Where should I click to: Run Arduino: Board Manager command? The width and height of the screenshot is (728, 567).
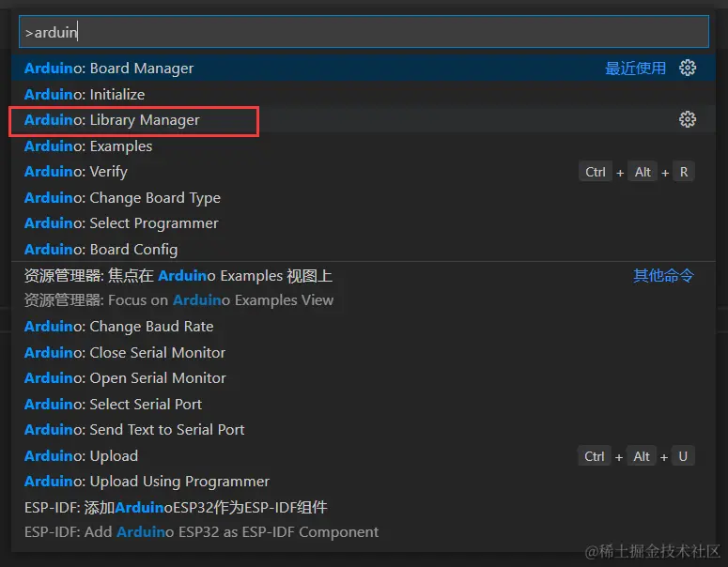pyautogui.click(x=364, y=68)
